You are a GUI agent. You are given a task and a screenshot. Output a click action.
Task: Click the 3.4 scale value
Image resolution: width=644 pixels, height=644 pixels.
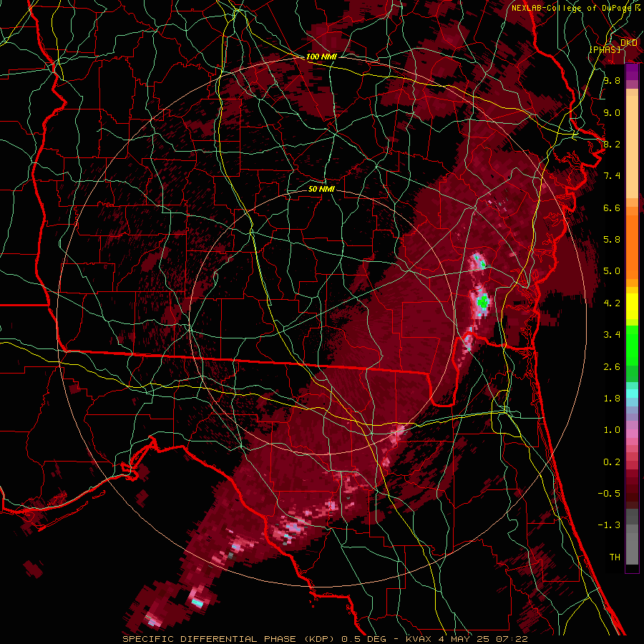click(612, 335)
